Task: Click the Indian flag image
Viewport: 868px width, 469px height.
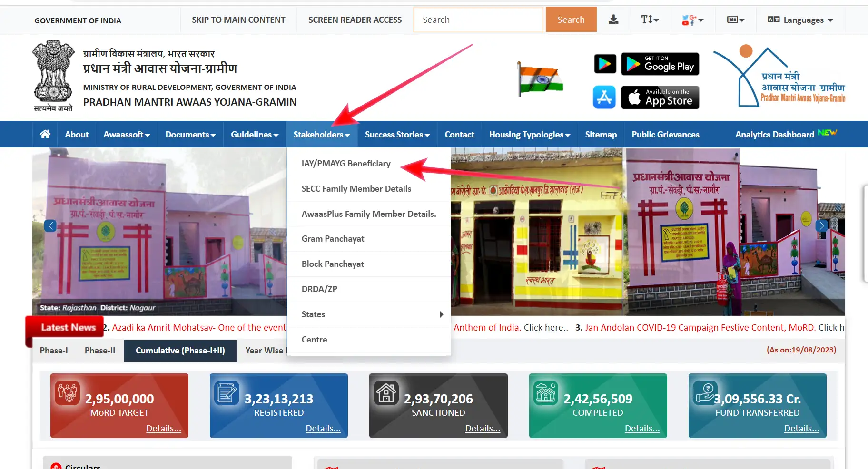Action: (x=540, y=79)
